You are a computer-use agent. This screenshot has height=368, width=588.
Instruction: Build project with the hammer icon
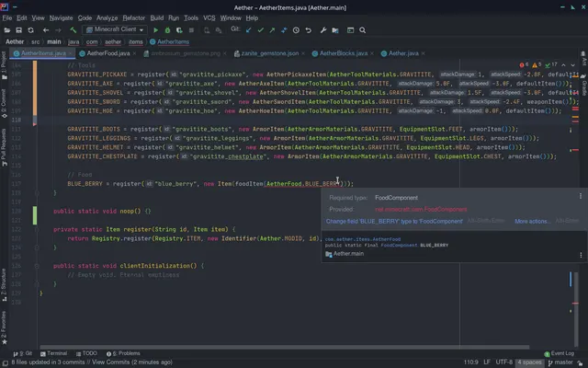[73, 30]
